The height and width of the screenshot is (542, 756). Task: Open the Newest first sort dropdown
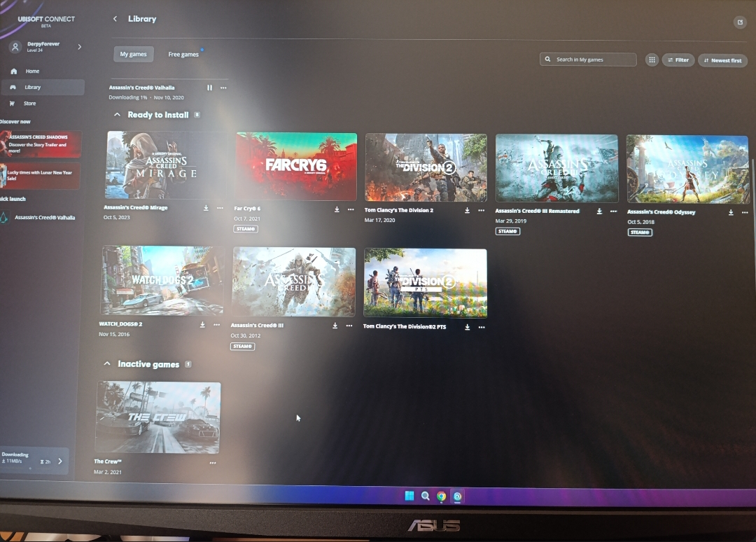pyautogui.click(x=722, y=60)
